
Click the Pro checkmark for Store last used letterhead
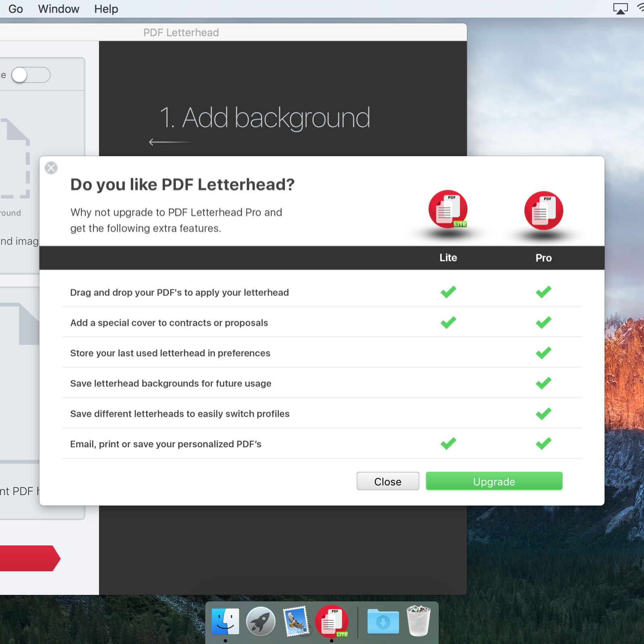(x=543, y=353)
